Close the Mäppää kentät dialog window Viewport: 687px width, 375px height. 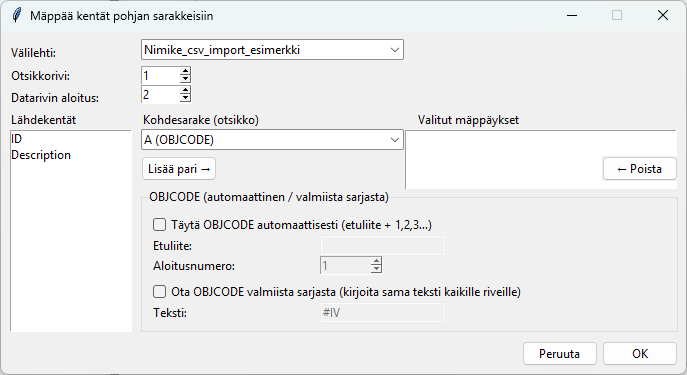pyautogui.click(x=662, y=15)
